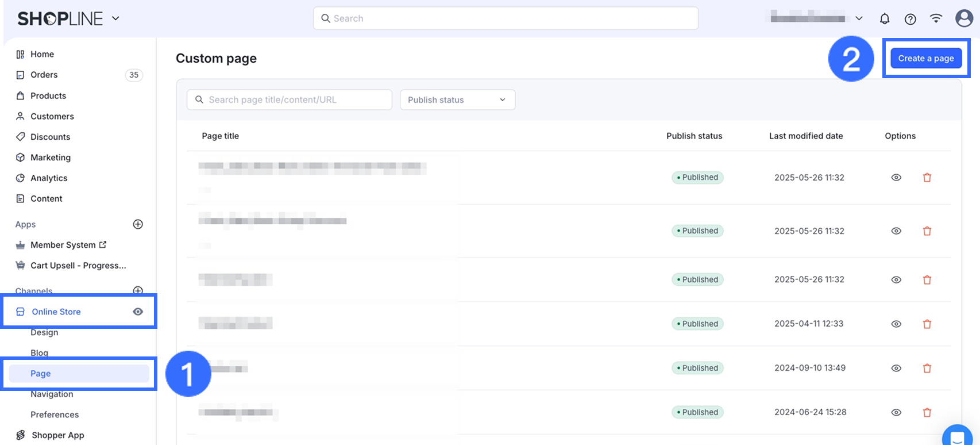Open the Products menu item
Screen dimensions: 980x445
pyautogui.click(x=48, y=96)
